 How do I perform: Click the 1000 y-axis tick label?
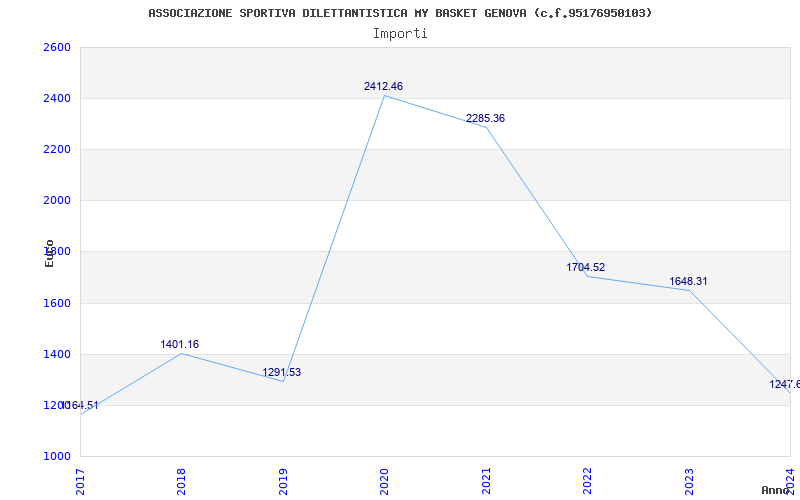(57, 456)
